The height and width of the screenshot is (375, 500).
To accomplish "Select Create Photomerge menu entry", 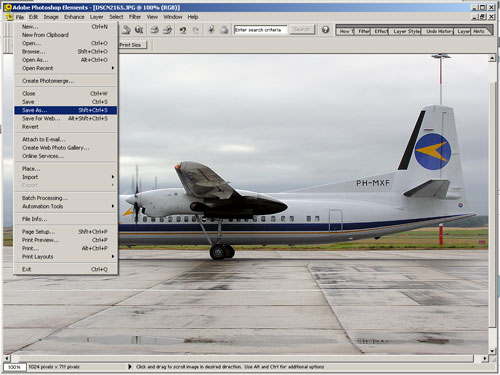I will tap(66, 81).
